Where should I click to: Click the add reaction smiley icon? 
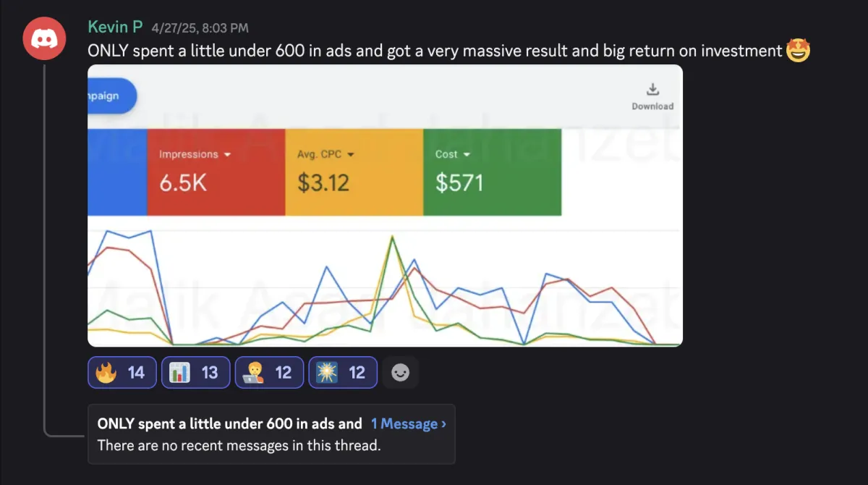pos(400,372)
